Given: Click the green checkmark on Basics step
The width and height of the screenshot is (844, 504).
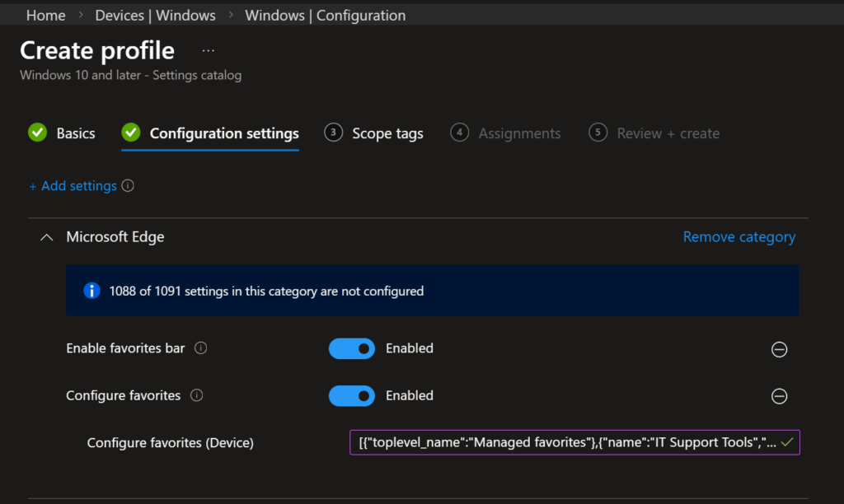Looking at the screenshot, I should click(38, 133).
